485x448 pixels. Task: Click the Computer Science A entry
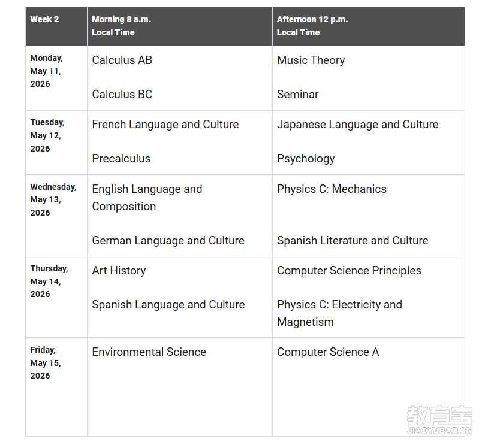click(328, 352)
